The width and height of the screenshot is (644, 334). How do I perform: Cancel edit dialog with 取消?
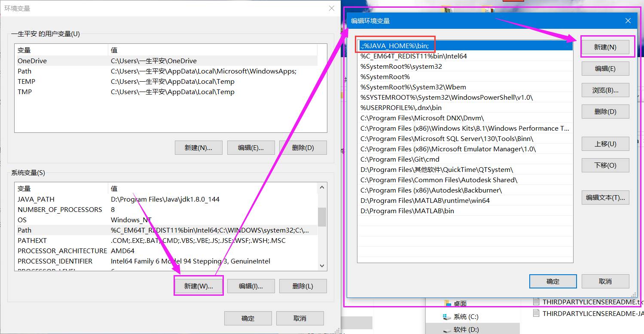(x=605, y=282)
